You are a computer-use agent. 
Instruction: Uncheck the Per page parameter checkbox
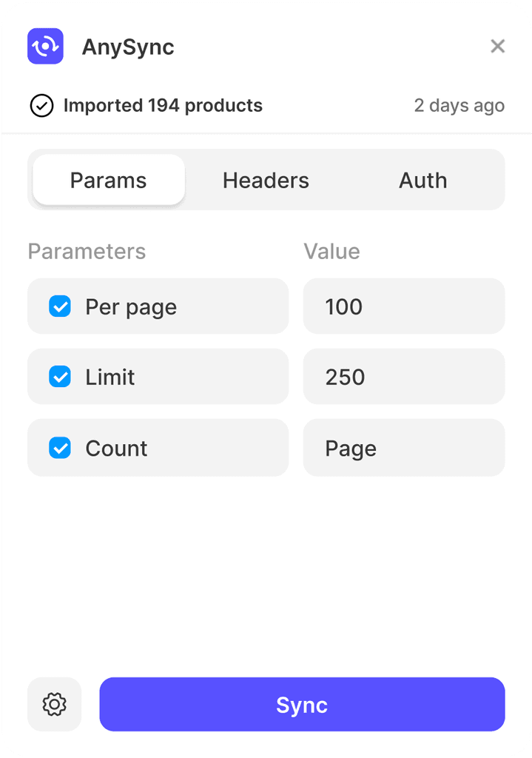tap(60, 306)
